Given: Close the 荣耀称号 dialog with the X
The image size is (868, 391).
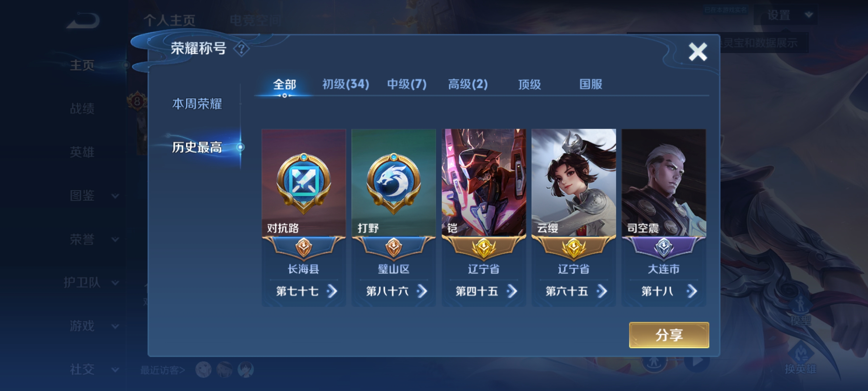Looking at the screenshot, I should point(698,52).
